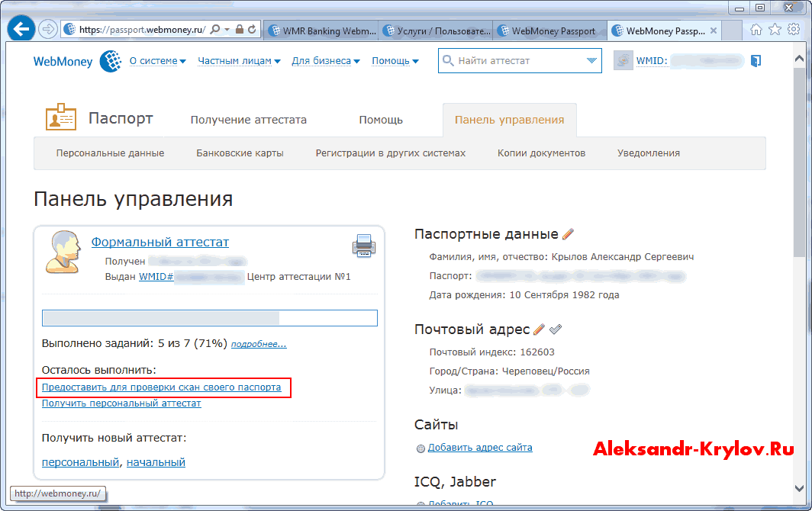The width and height of the screenshot is (812, 511).
Task: Click text Выполнено заданий: 5 из 7 (71%)
Action: (134, 344)
